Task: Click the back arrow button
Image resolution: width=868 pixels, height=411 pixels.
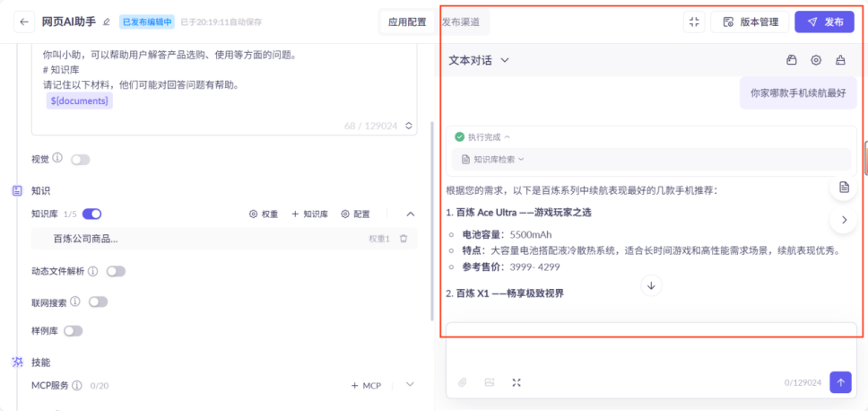Action: (24, 22)
